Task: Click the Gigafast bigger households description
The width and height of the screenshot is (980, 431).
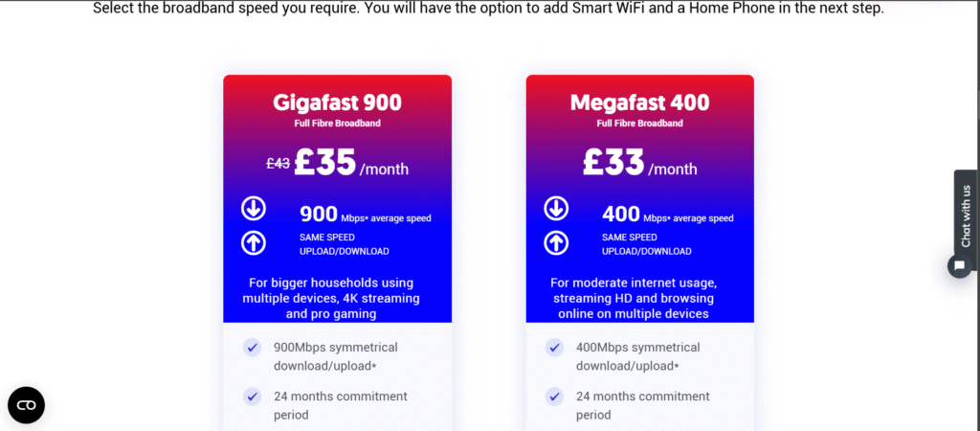Action: 330,298
